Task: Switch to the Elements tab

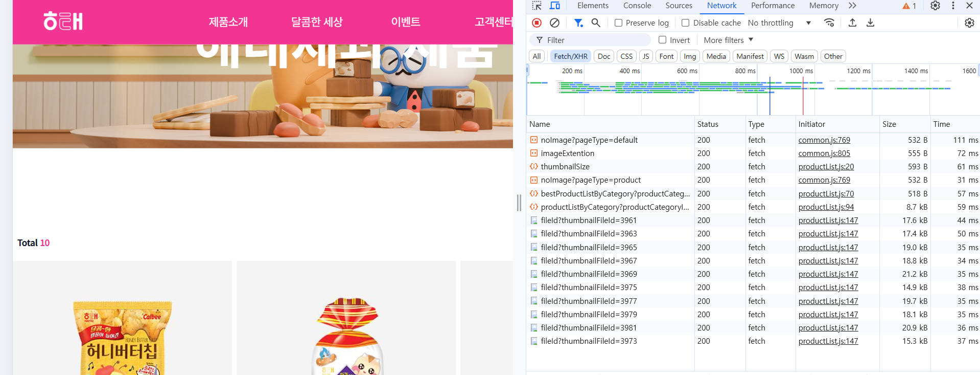Action: [x=593, y=6]
